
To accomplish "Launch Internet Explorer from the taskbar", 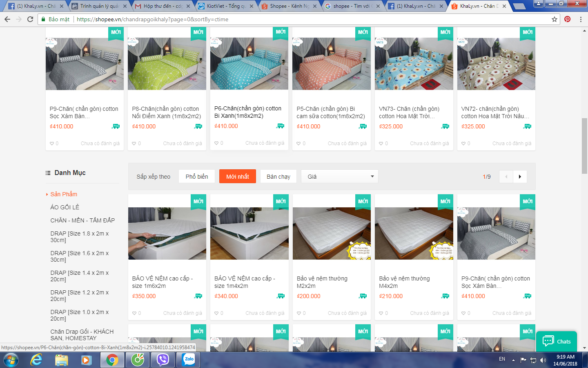I will click(x=36, y=360).
